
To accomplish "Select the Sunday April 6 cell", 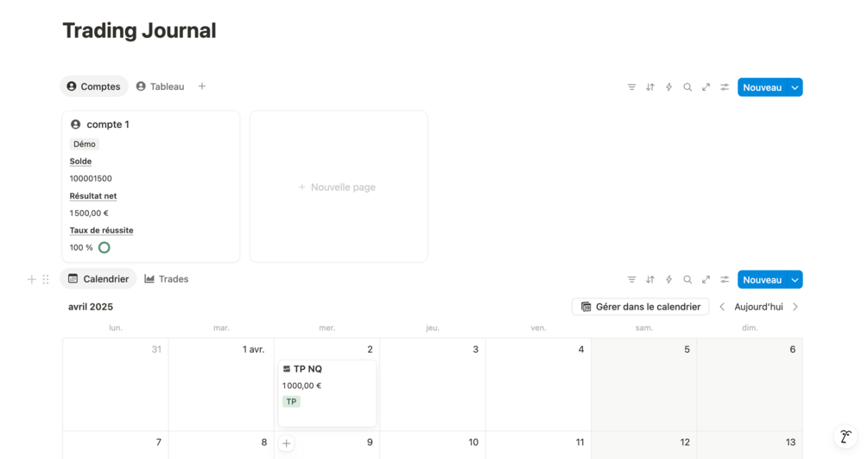I will point(750,385).
